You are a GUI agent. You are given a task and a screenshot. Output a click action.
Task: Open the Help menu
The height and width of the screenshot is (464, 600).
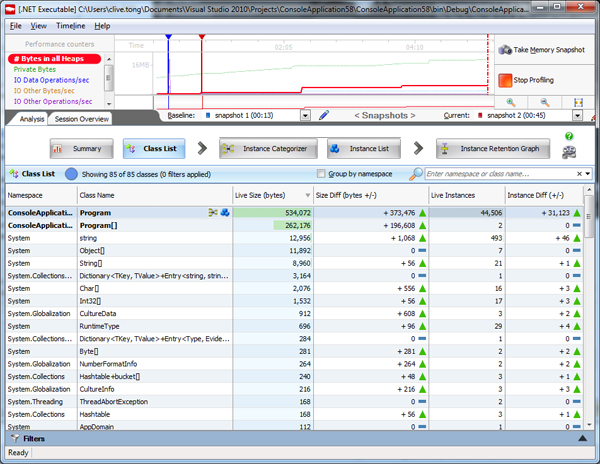pyautogui.click(x=102, y=26)
